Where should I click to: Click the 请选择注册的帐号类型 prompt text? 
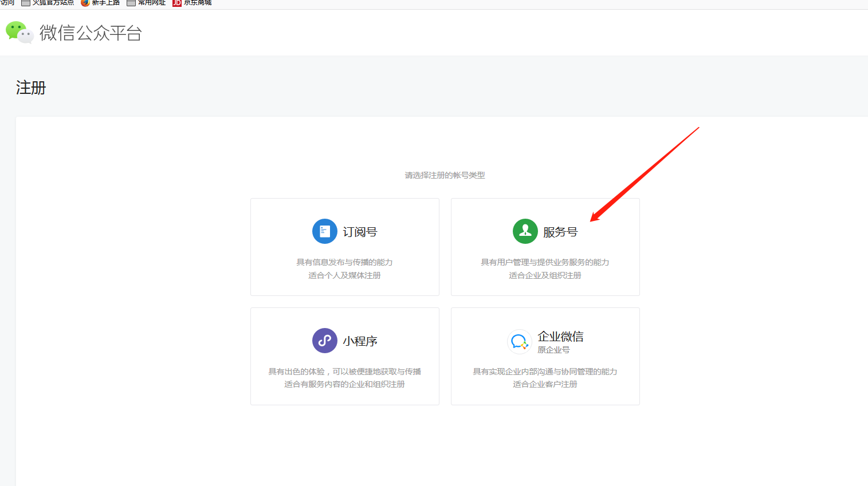click(x=445, y=175)
